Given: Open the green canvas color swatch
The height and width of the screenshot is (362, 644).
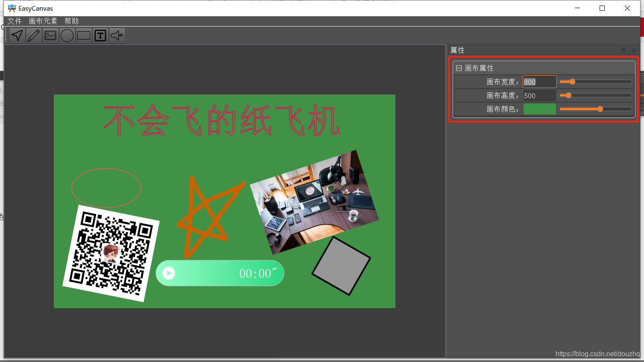Looking at the screenshot, I should click(539, 109).
